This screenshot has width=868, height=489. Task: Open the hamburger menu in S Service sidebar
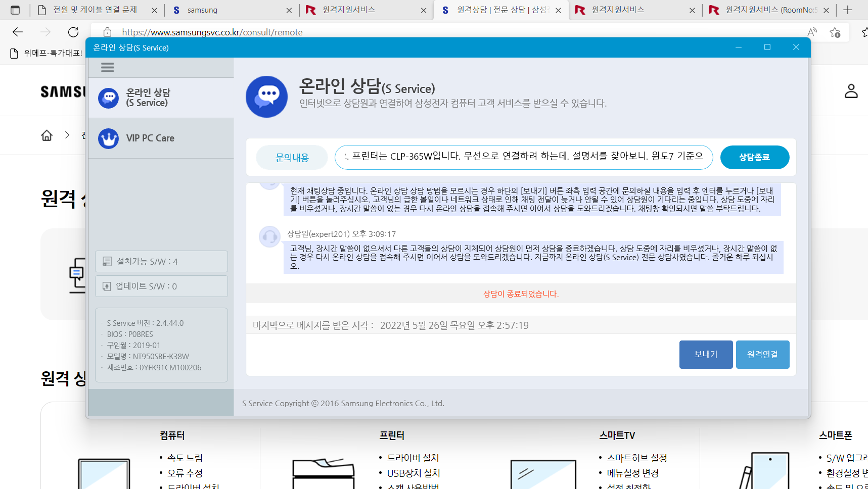(108, 67)
